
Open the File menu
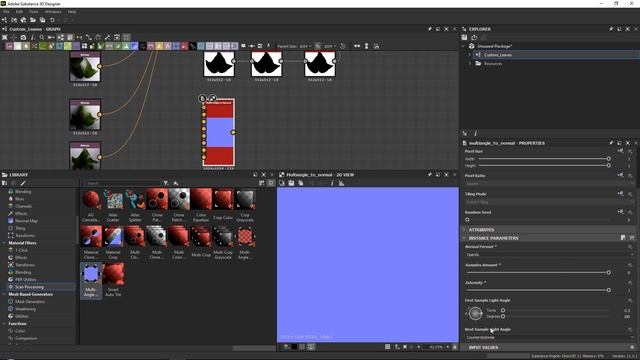[x=6, y=12]
